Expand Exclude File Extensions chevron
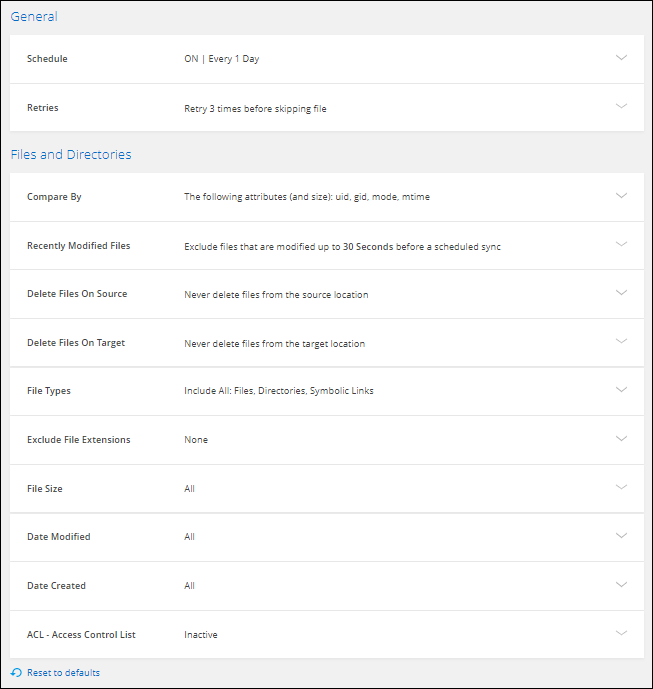 (621, 439)
